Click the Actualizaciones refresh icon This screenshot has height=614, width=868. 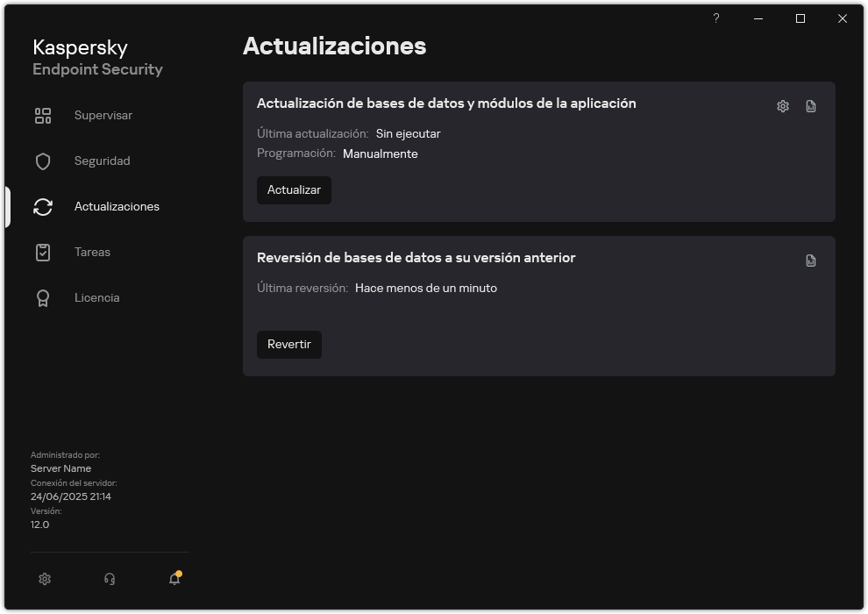coord(42,206)
